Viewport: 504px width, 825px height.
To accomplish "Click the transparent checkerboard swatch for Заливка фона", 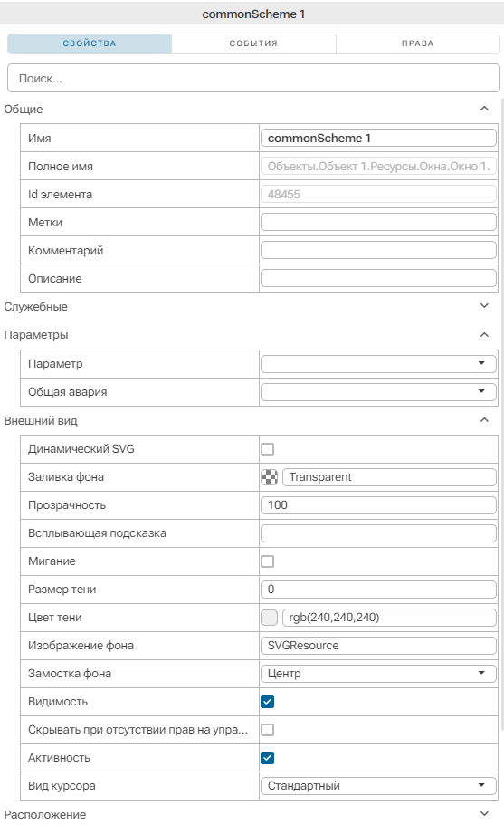I will (x=269, y=477).
